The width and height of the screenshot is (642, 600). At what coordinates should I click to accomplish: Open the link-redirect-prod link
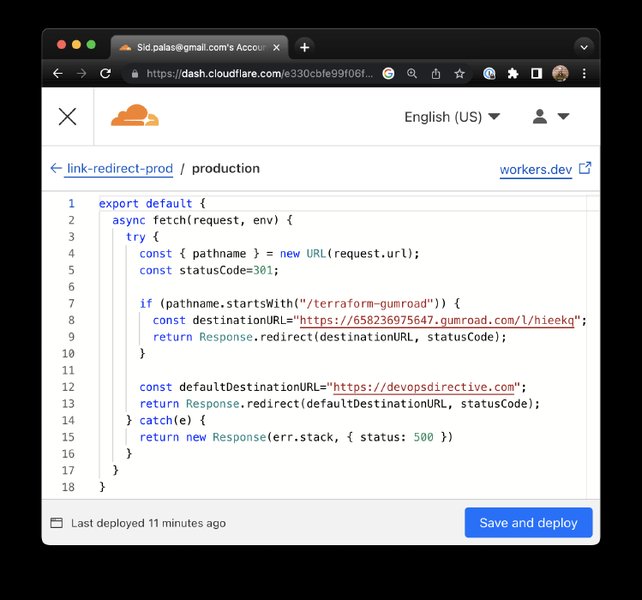point(120,169)
